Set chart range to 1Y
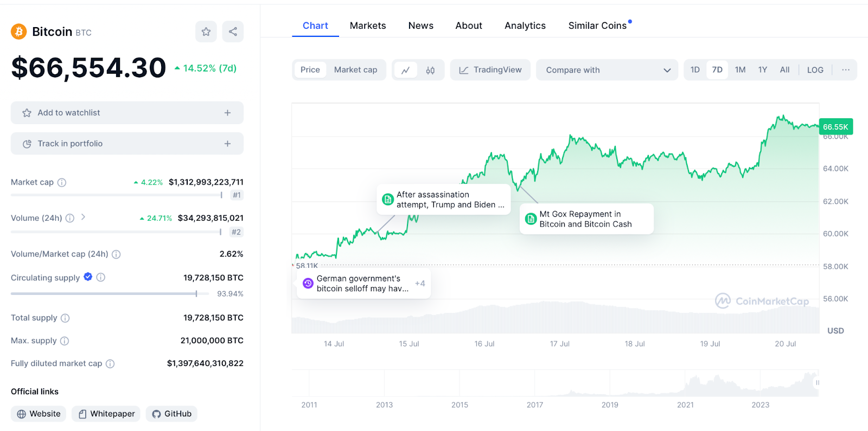The image size is (868, 431). [763, 70]
